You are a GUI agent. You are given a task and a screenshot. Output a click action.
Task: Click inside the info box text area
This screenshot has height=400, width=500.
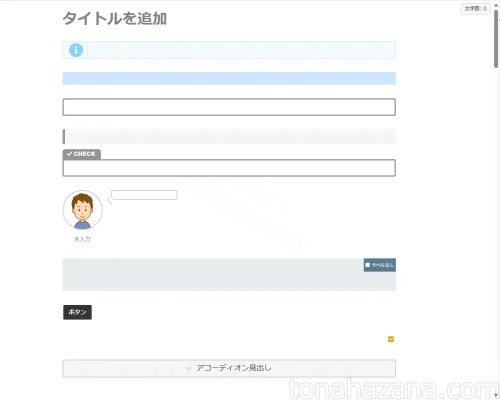point(241,50)
